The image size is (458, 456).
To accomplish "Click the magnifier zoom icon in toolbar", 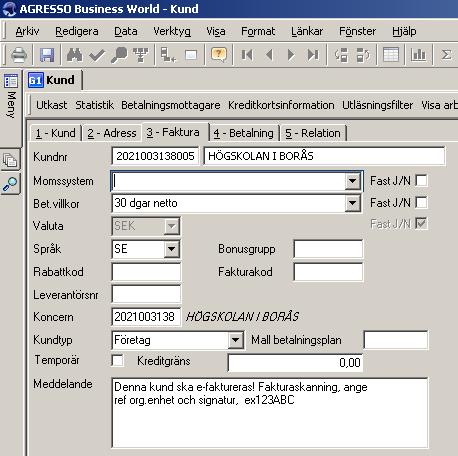I will click(x=119, y=55).
